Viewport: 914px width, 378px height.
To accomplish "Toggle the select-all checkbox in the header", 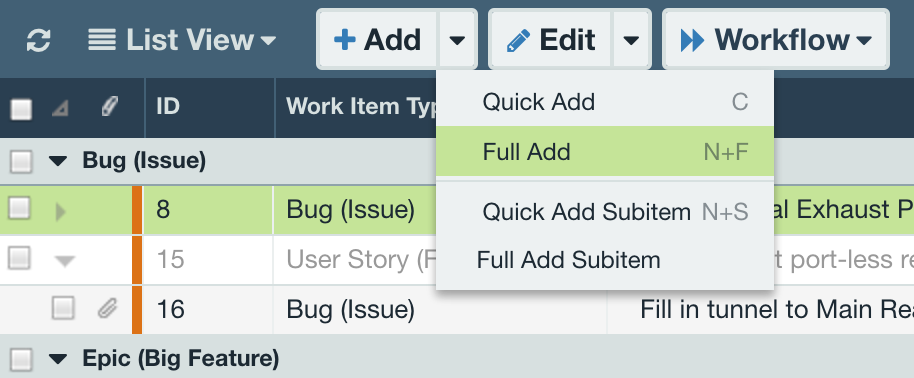I will [21, 109].
